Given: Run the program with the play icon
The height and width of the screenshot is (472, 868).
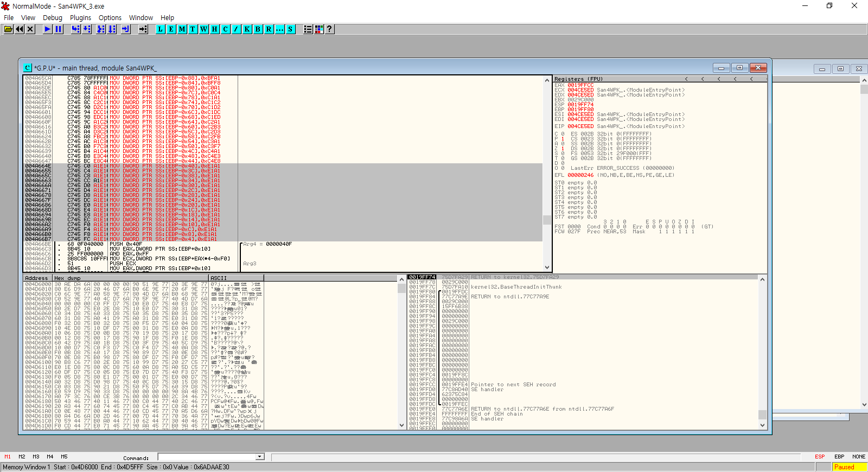Looking at the screenshot, I should [48, 29].
